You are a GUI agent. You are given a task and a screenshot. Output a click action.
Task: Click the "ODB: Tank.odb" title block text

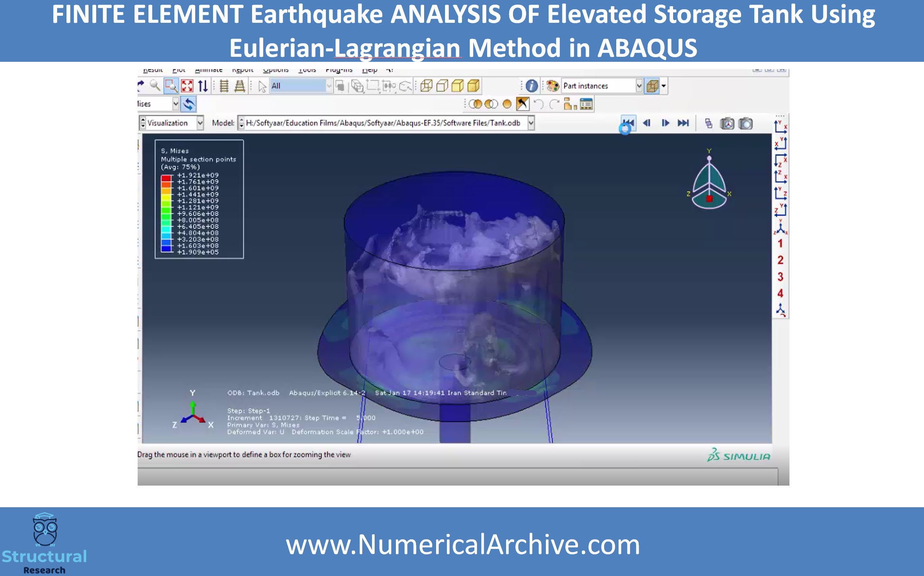[x=253, y=393]
